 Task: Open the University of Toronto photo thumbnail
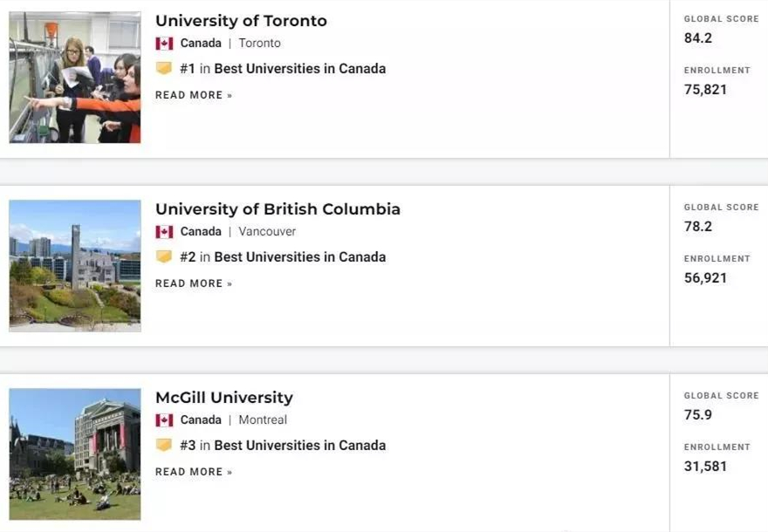point(75,78)
